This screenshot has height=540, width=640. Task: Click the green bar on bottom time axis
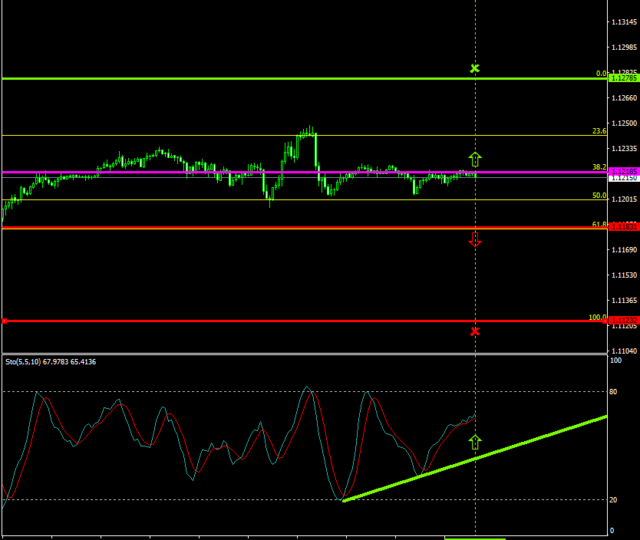(475, 538)
